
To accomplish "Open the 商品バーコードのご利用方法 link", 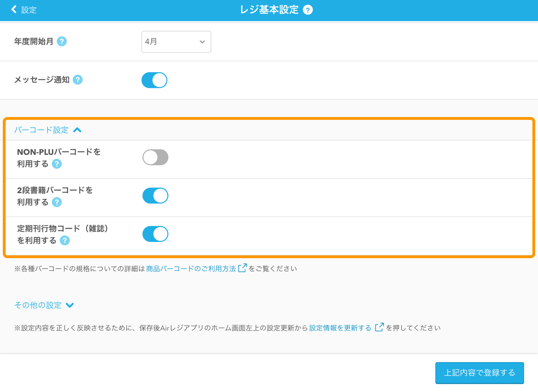I will click(191, 268).
